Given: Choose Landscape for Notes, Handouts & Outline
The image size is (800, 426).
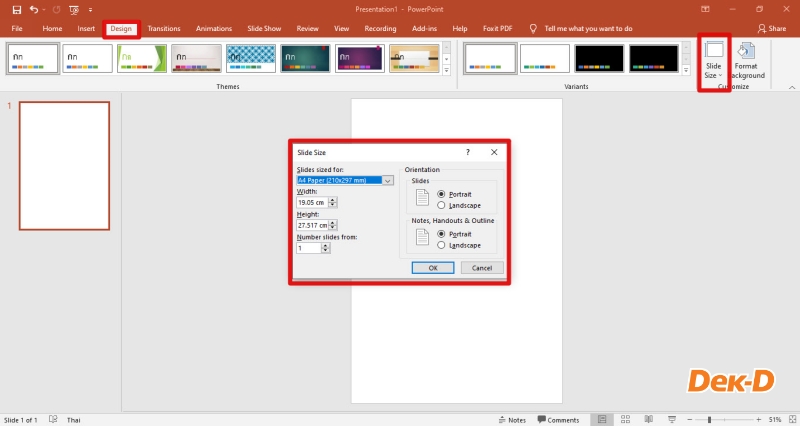Looking at the screenshot, I should pos(442,244).
